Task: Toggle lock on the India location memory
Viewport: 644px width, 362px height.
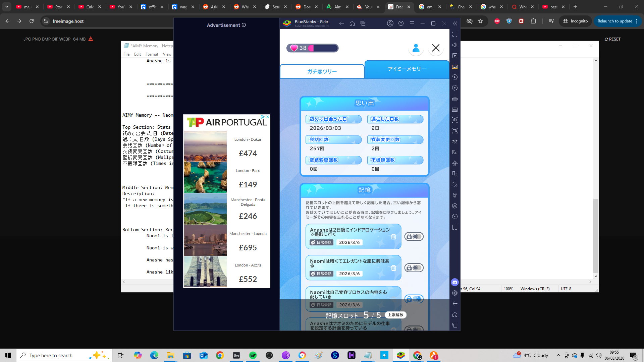Action: (x=414, y=237)
